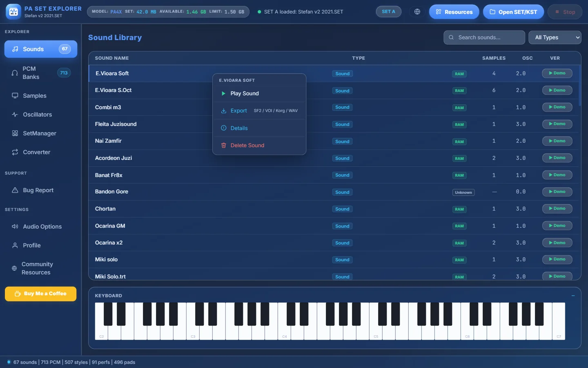Select the Ocarina x2 sound row
The image size is (588, 368).
[334, 242]
